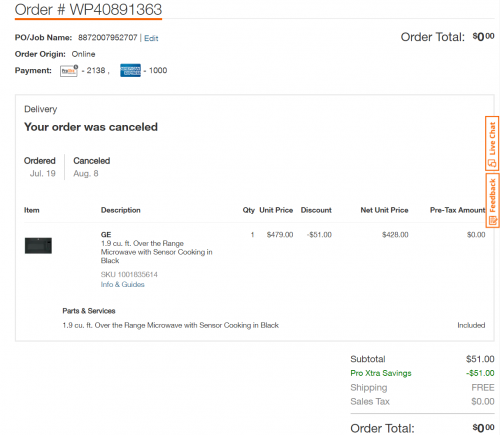Click the Included label for parts service
The image size is (500, 435).
coord(471,325)
